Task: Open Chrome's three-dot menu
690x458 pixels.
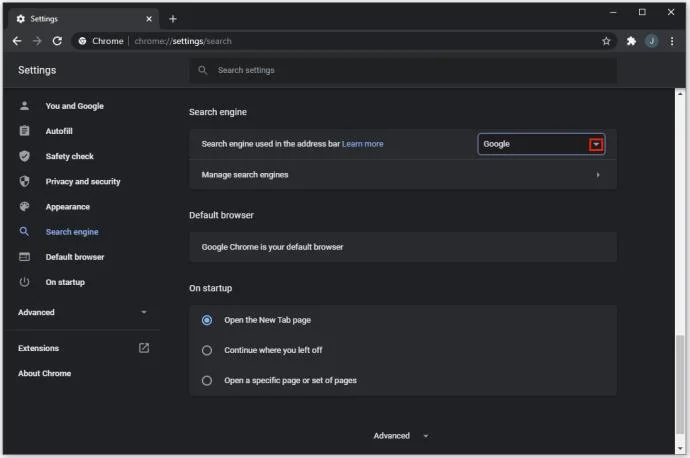Action: (672, 41)
